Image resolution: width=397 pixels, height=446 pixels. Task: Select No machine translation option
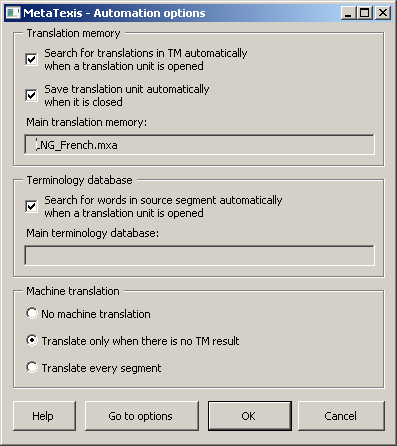click(x=32, y=313)
